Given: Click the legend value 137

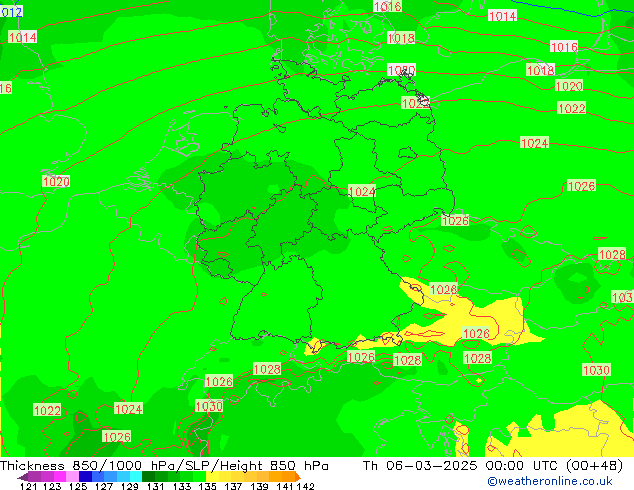Looking at the screenshot, I should [233, 486].
